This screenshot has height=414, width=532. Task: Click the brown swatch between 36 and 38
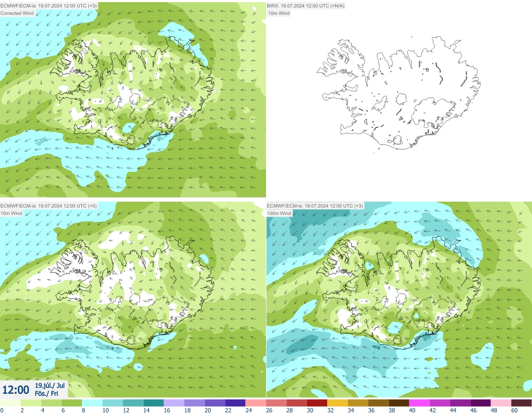(378, 403)
